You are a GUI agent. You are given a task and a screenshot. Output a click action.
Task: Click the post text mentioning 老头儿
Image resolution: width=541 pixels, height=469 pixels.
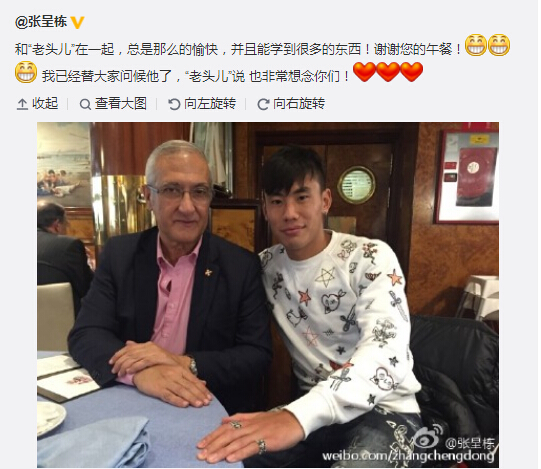(x=262, y=62)
